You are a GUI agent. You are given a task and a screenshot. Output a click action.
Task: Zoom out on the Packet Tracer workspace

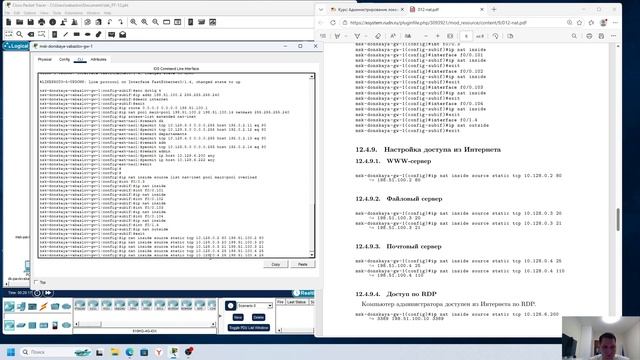click(x=156, y=22)
